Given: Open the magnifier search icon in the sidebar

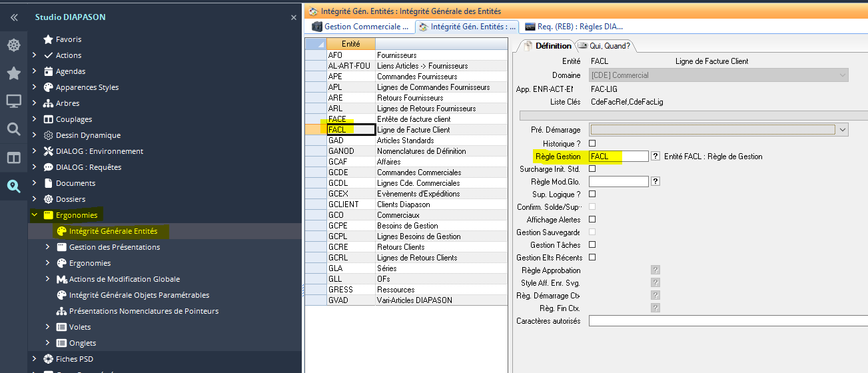Looking at the screenshot, I should pyautogui.click(x=13, y=129).
